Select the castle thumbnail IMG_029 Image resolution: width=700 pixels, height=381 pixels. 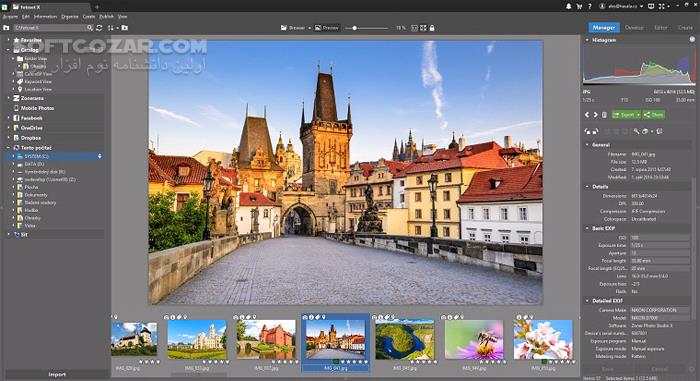(134, 339)
